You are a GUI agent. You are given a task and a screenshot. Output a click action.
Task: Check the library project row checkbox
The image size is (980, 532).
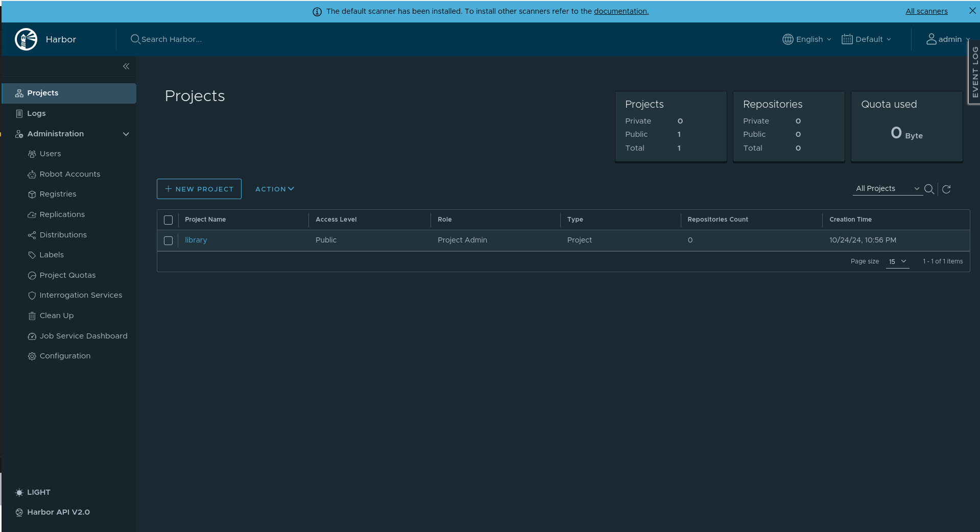point(168,240)
